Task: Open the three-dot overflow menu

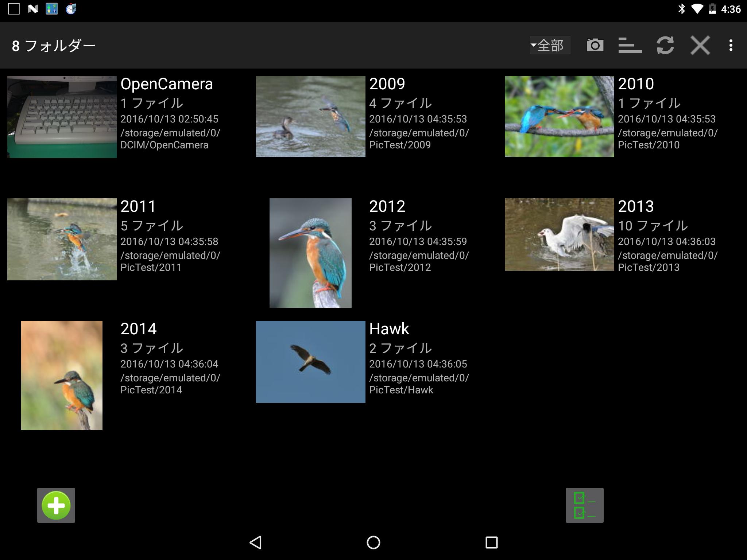Action: [x=731, y=45]
